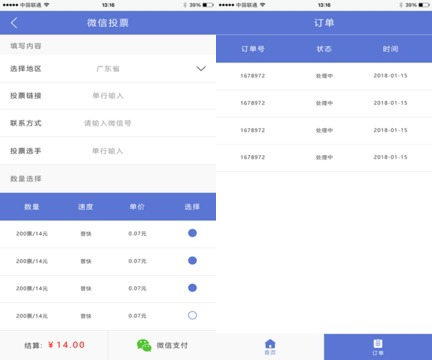Viewport: 432px width, 360px height.
Task: Tap the 联系方式 label
Action: pyautogui.click(x=26, y=123)
